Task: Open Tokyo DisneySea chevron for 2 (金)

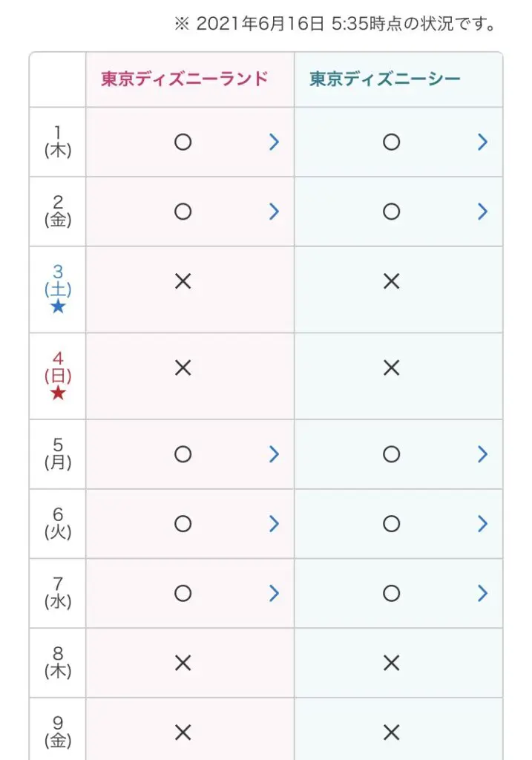Action: click(482, 212)
